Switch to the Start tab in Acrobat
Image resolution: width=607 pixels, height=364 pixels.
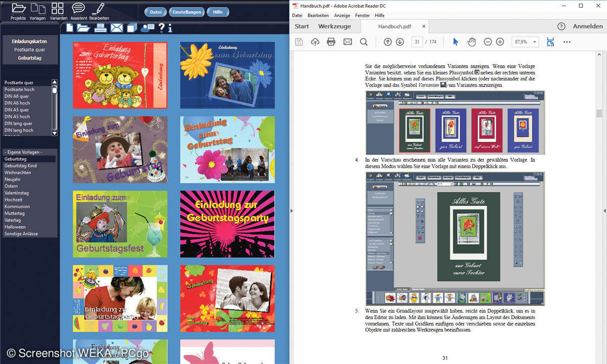point(302,26)
